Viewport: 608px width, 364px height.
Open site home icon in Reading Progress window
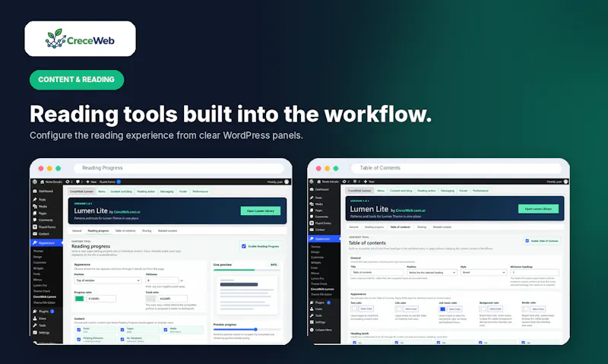tap(42, 182)
